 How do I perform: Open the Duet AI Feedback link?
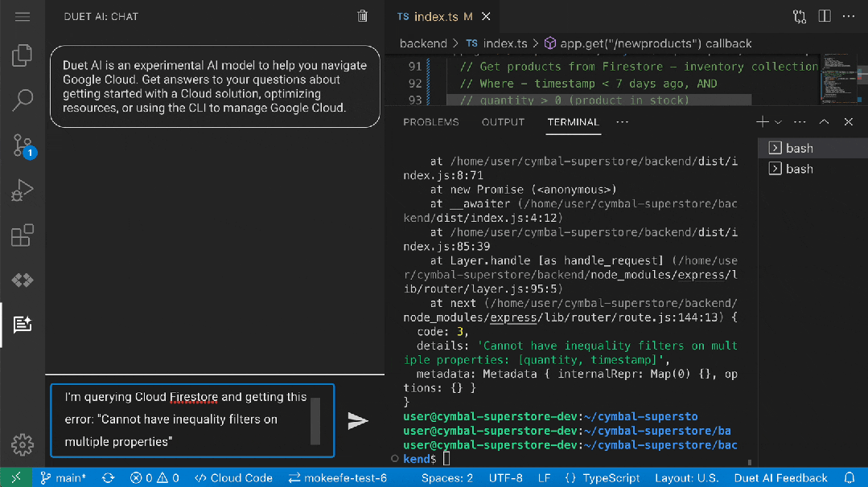coord(780,477)
